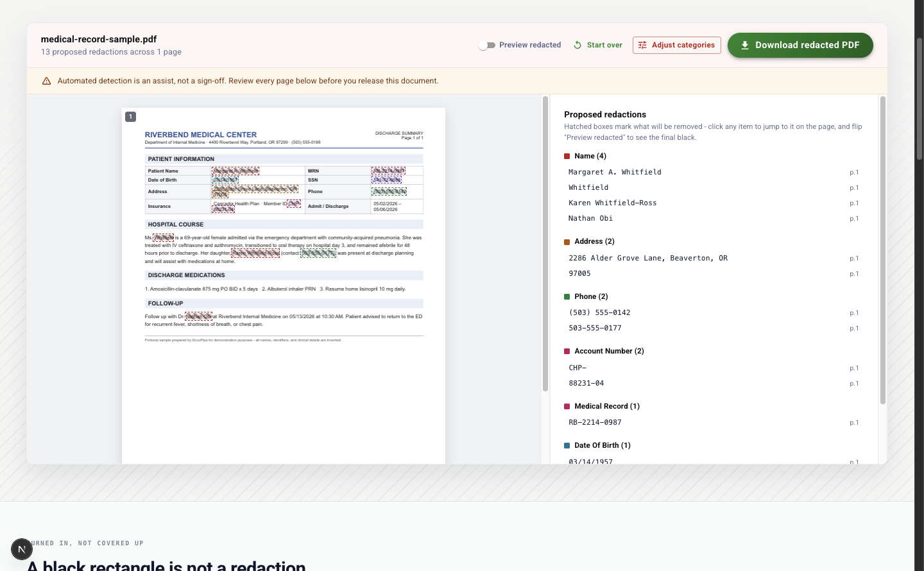Select Nathan Obi entry
Image resolution: width=924 pixels, height=571 pixels.
click(714, 218)
